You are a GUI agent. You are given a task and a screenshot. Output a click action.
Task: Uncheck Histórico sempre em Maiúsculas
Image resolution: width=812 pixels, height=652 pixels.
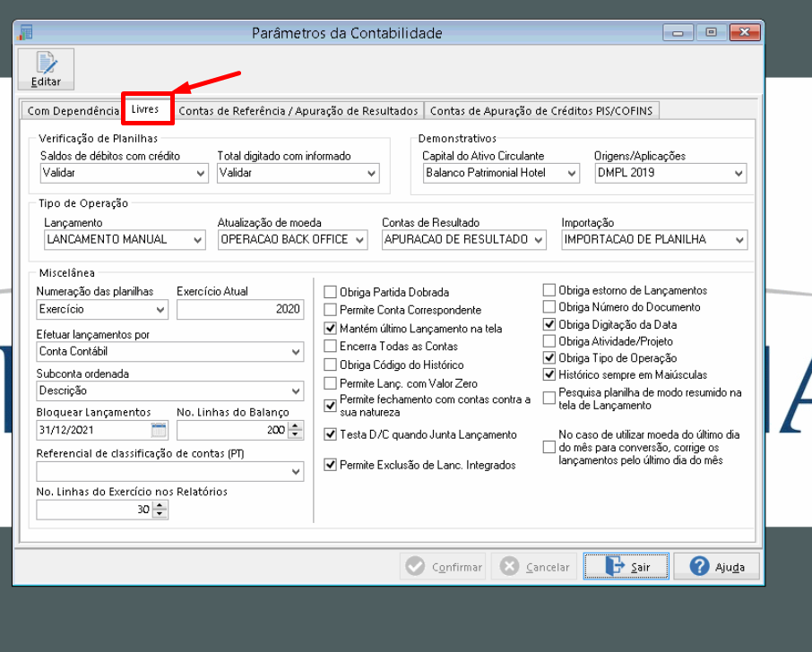[549, 374]
